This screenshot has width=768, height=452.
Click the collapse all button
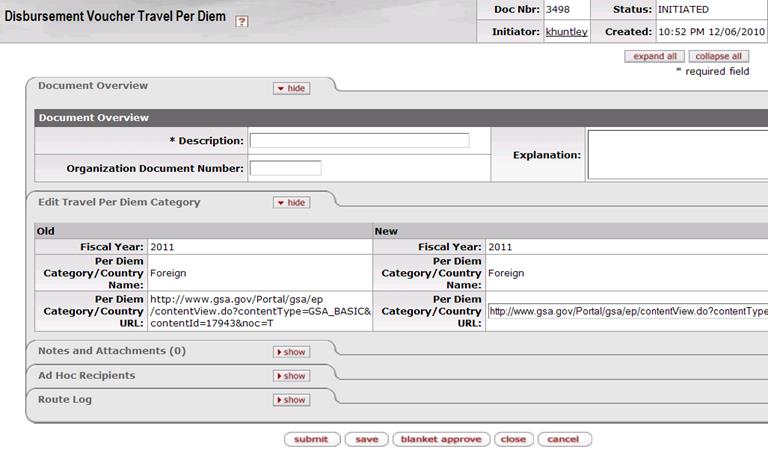719,56
